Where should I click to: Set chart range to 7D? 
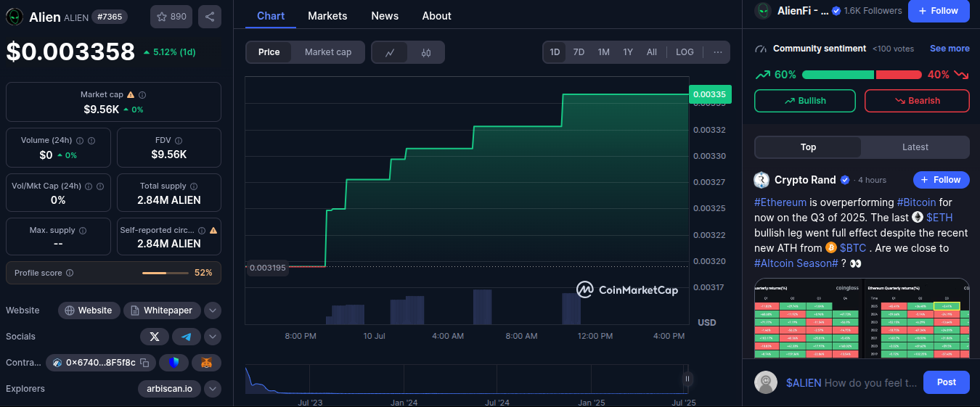pyautogui.click(x=579, y=52)
